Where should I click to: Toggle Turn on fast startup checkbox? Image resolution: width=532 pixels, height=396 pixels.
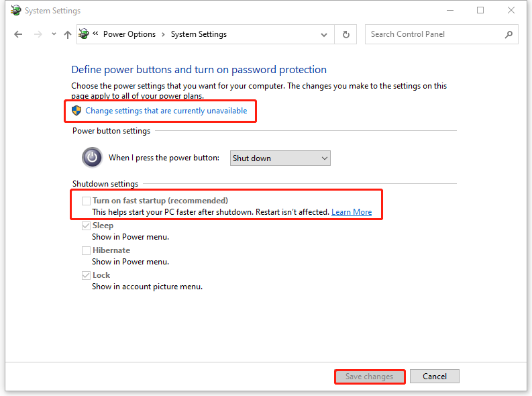[86, 201]
